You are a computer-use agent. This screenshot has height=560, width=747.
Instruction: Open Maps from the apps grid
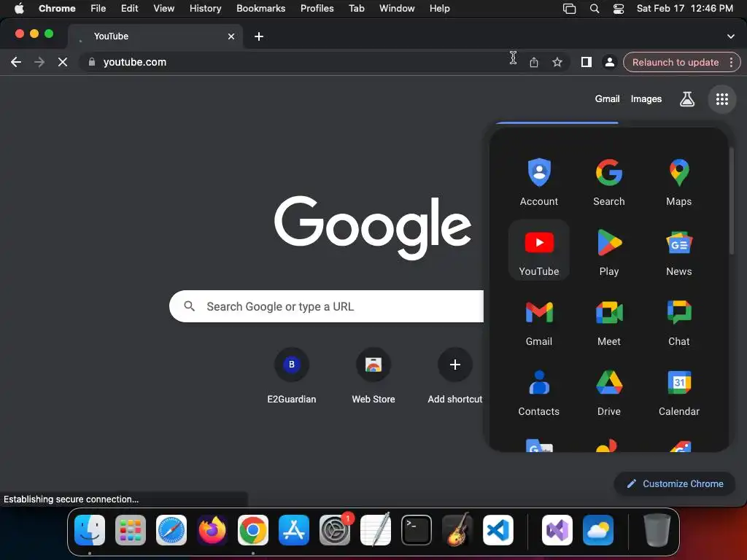point(679,182)
